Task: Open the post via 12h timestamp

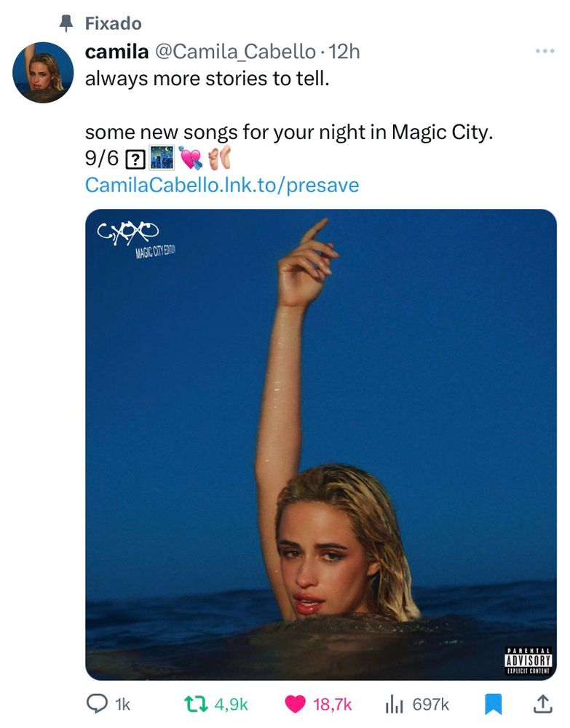Action: click(x=344, y=52)
